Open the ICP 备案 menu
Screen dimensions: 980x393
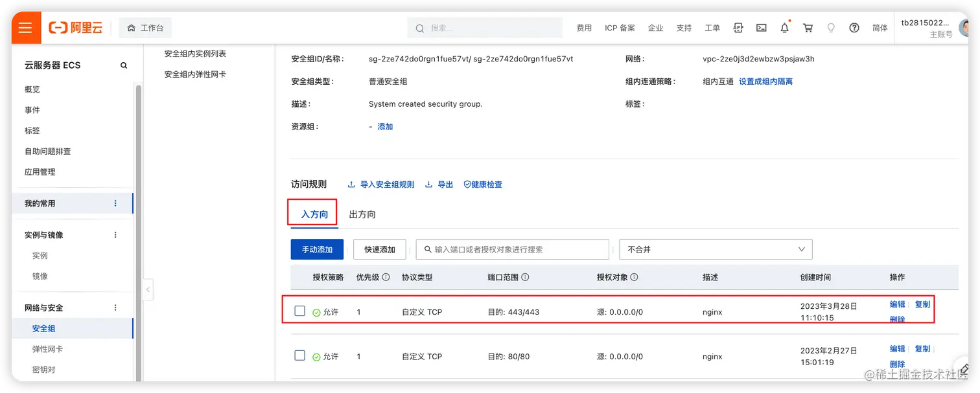coord(620,28)
